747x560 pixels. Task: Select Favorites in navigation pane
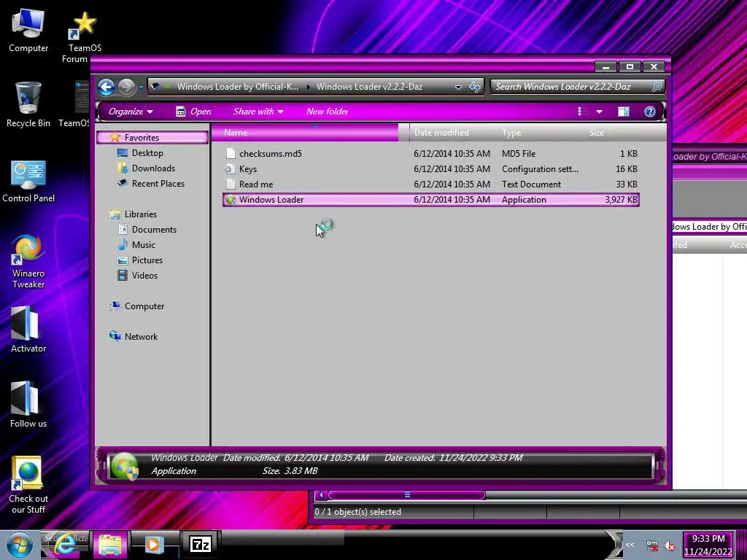[152, 138]
